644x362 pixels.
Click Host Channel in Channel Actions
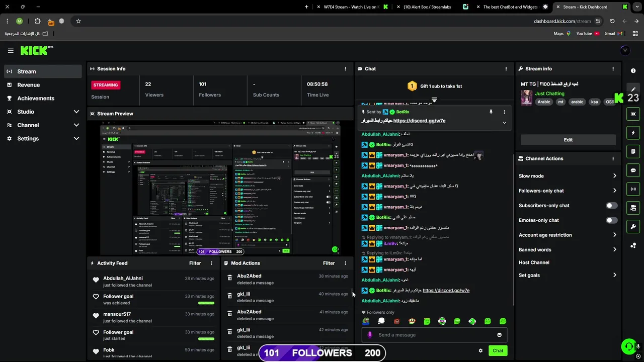click(534, 262)
